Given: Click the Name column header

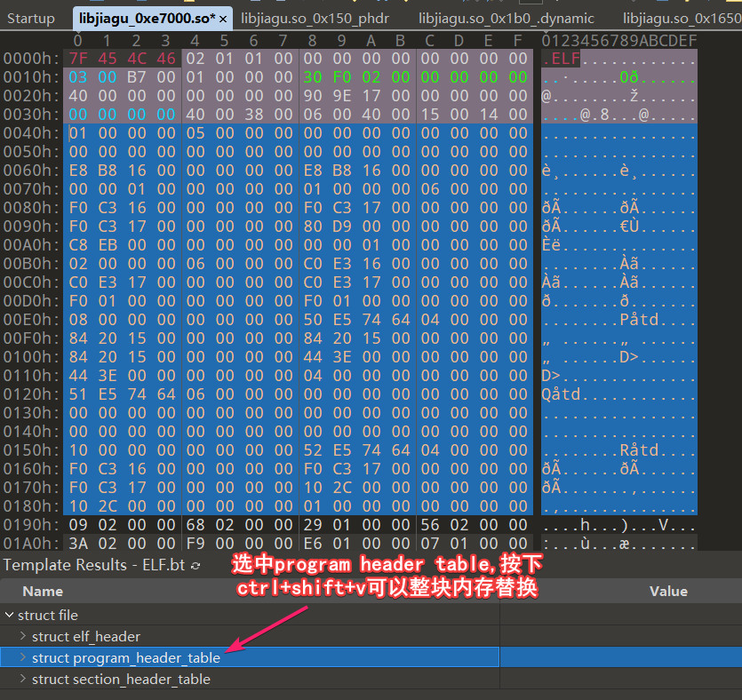Looking at the screenshot, I should coord(43,592).
